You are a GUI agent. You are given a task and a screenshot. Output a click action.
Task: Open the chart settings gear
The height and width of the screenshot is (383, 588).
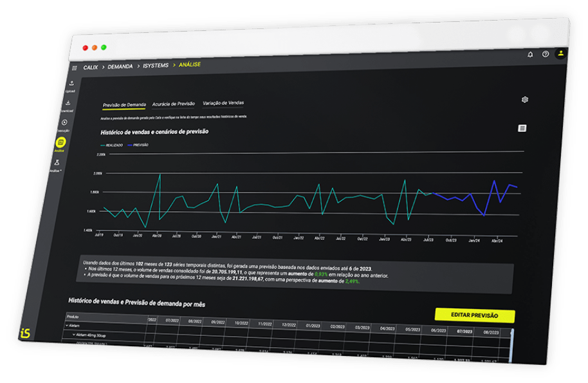(x=525, y=99)
